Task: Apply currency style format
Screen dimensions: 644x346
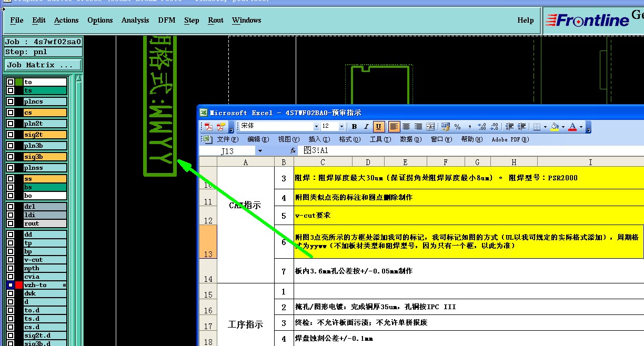Action: point(446,127)
